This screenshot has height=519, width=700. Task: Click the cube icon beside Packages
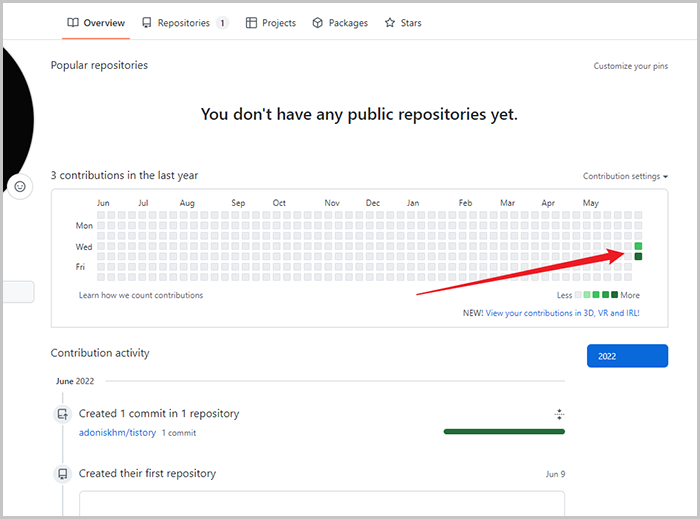click(317, 23)
